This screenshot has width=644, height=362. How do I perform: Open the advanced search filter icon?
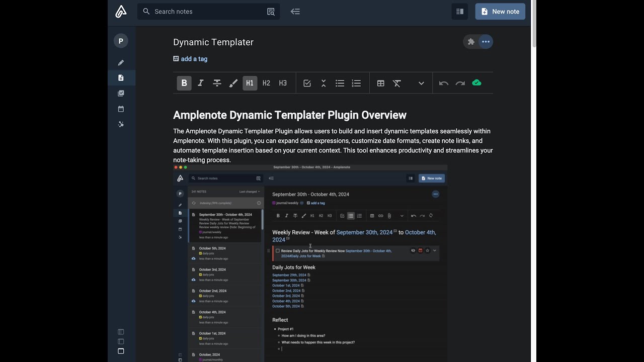(x=271, y=12)
